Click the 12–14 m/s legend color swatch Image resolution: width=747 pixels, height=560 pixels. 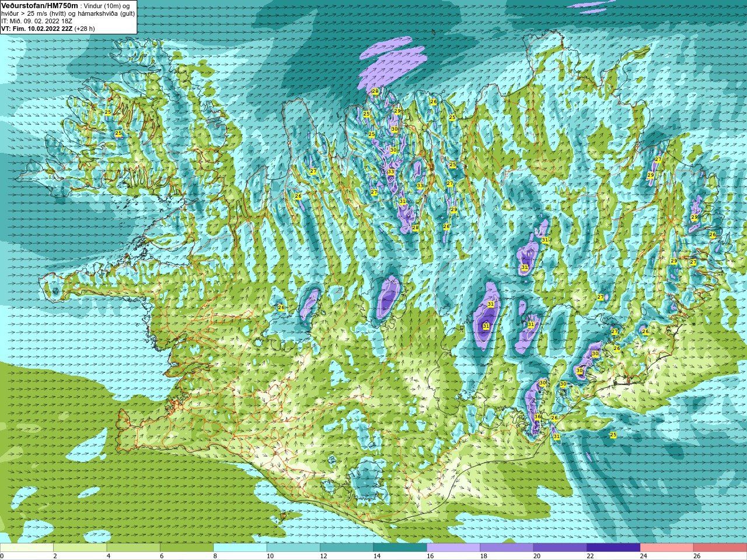click(x=347, y=548)
